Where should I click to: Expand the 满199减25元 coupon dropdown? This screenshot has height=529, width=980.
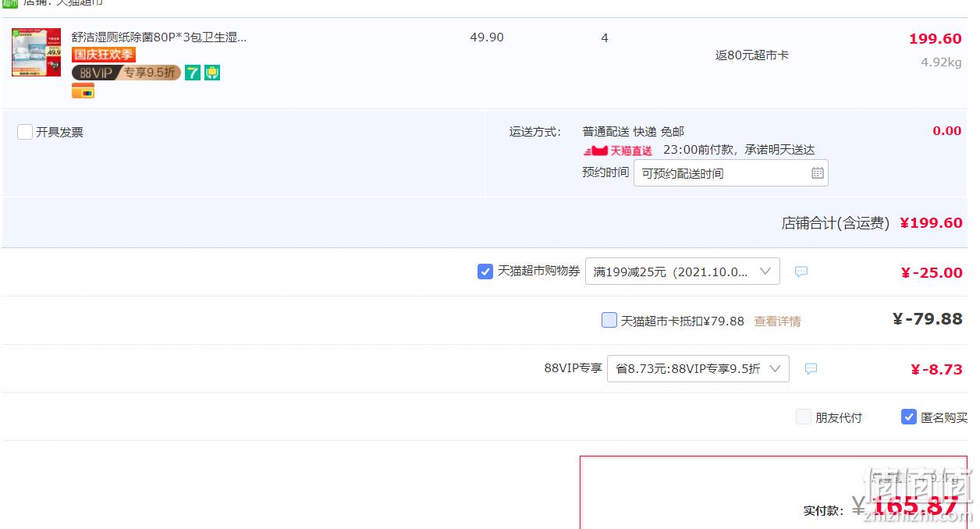point(682,272)
